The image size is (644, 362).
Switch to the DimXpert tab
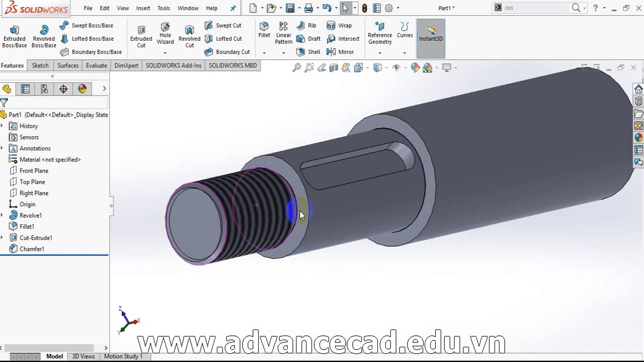126,65
